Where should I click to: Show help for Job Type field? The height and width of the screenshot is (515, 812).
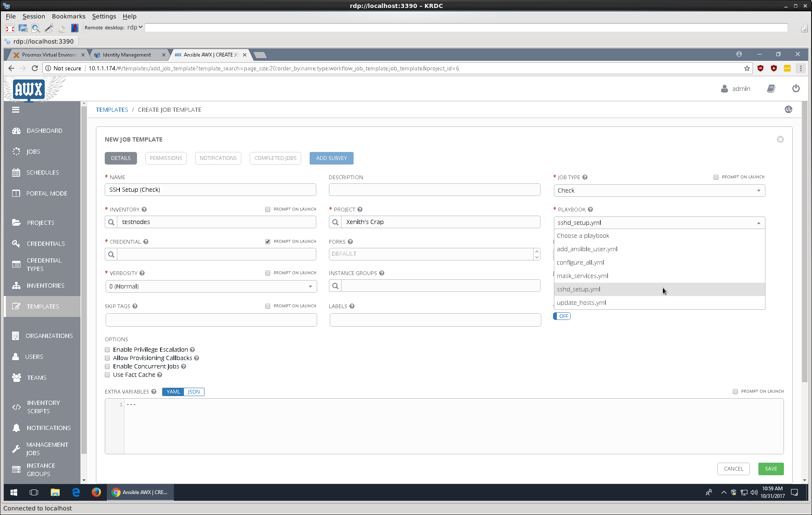585,177
